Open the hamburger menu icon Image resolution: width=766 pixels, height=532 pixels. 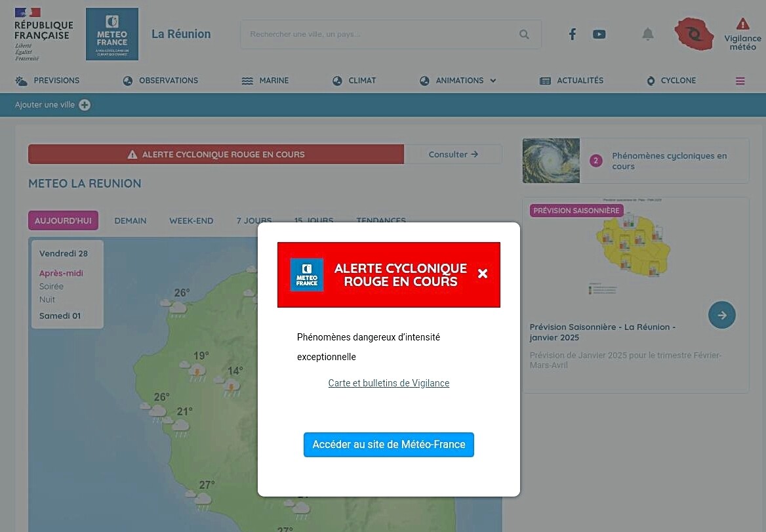pyautogui.click(x=740, y=81)
